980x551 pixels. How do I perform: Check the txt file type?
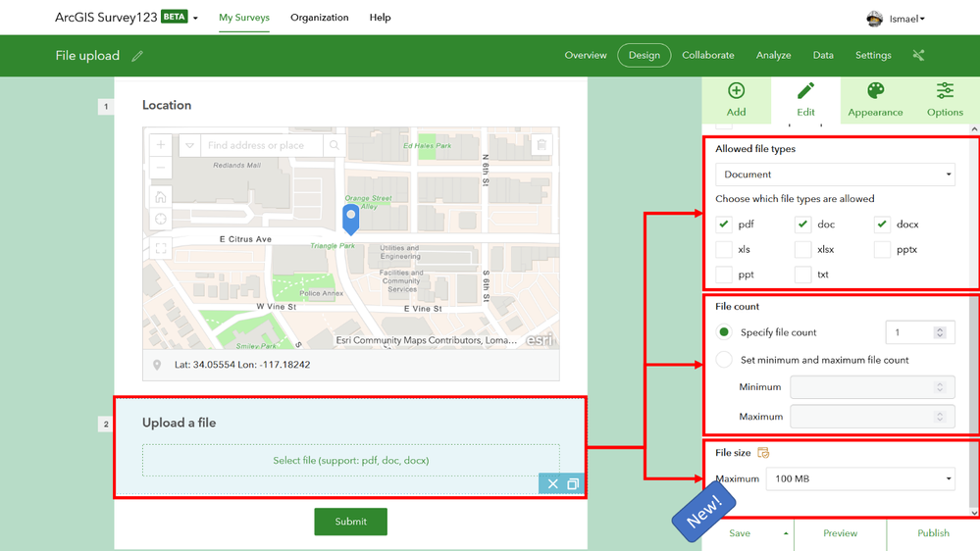point(802,274)
